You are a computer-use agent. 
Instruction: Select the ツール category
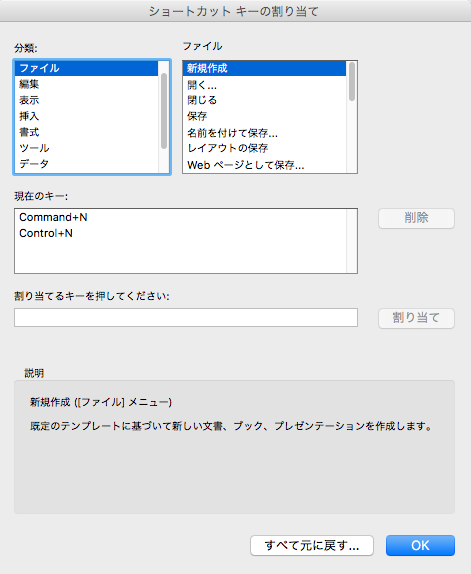(86, 148)
